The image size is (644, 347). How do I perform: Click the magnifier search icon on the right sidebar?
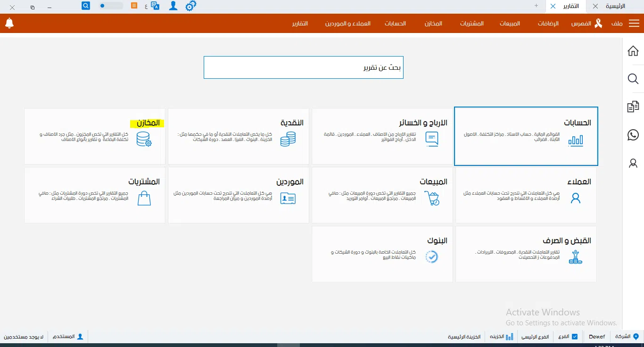pos(633,79)
